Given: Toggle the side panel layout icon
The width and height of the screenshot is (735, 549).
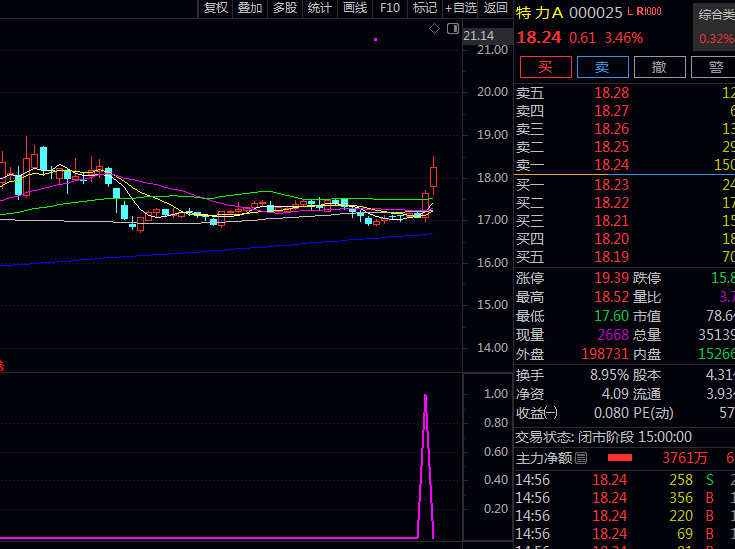Looking at the screenshot, I should click(x=453, y=29).
